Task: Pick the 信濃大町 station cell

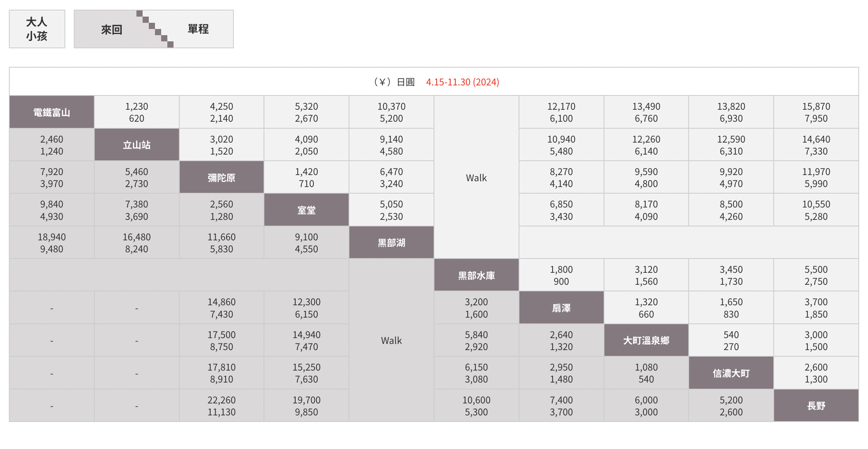Action: pos(731,373)
